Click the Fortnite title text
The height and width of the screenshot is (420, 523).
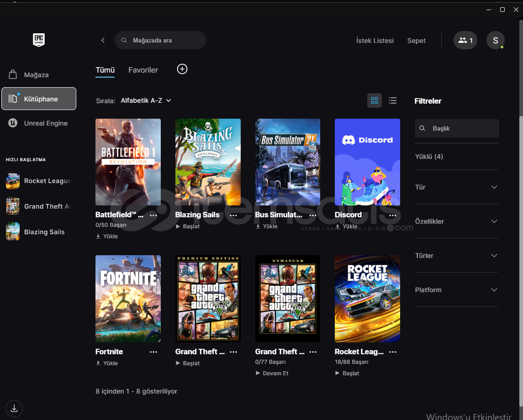tap(109, 352)
